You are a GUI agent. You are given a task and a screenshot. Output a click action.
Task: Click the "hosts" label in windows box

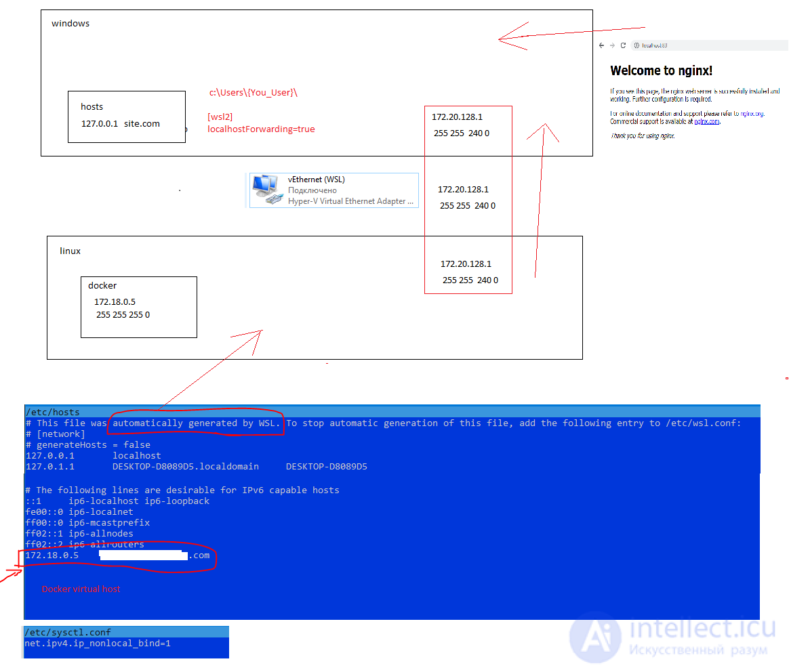92,106
